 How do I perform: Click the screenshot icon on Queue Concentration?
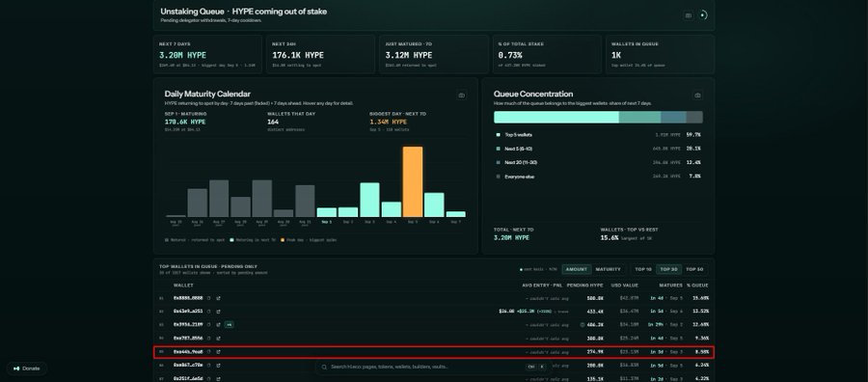pos(697,95)
